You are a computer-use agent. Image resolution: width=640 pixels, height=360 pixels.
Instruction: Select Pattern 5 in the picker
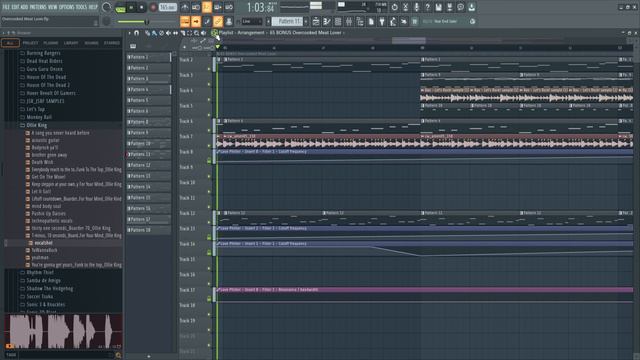pyautogui.click(x=149, y=100)
